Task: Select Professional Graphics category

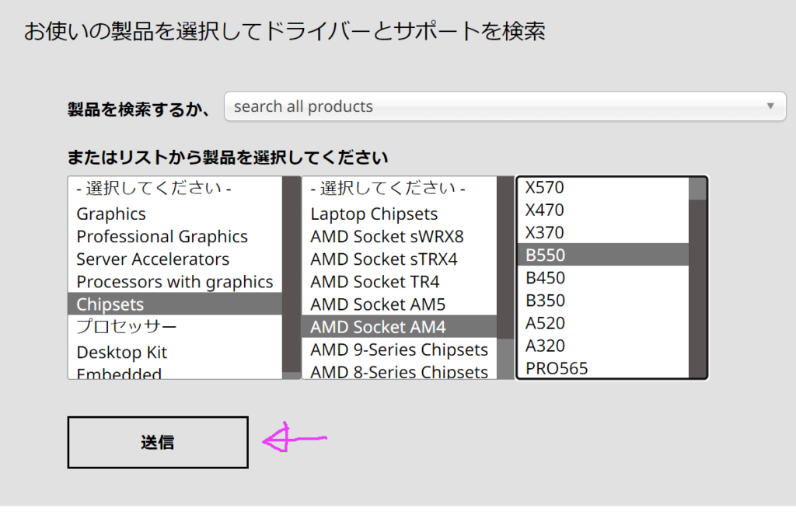Action: [175, 236]
